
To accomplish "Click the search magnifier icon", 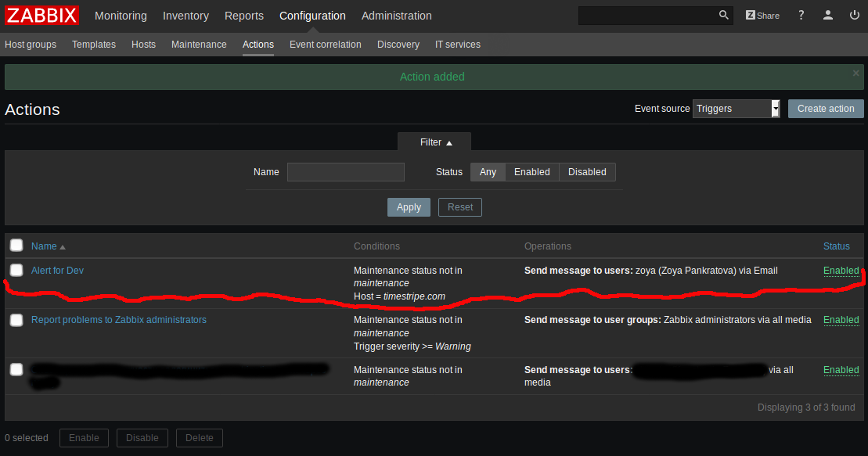I will (x=723, y=16).
